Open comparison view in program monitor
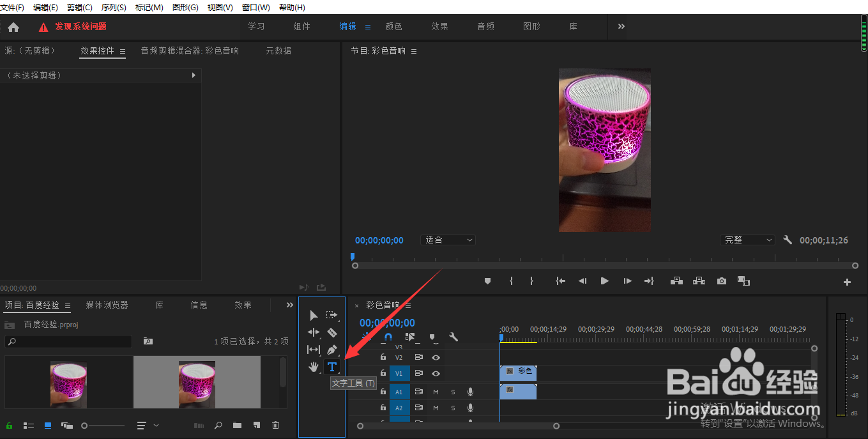 click(743, 281)
